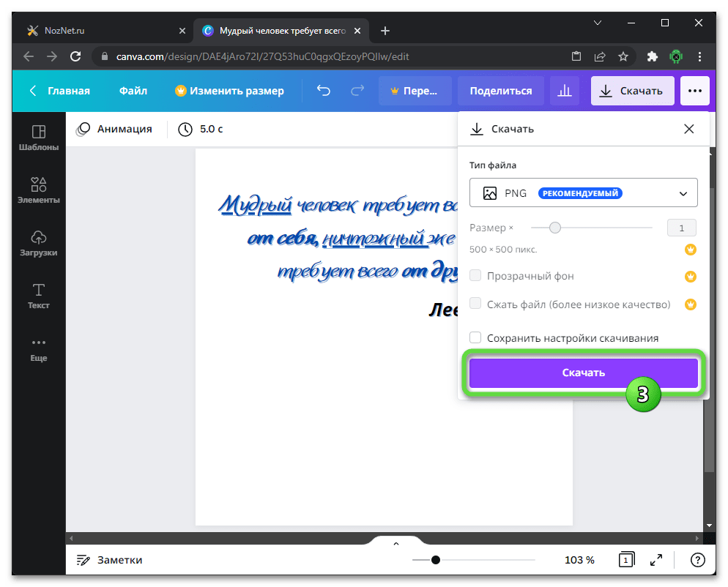The width and height of the screenshot is (728, 587).
Task: Click the undo arrow icon
Action: click(x=323, y=91)
